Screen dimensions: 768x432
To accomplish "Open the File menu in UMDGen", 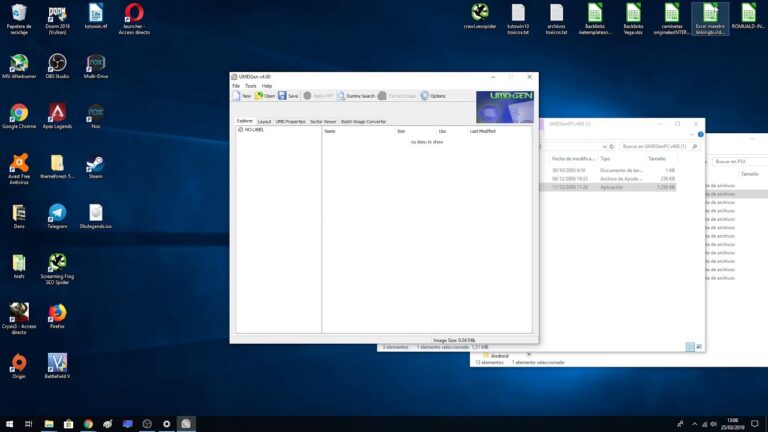I will pos(236,86).
